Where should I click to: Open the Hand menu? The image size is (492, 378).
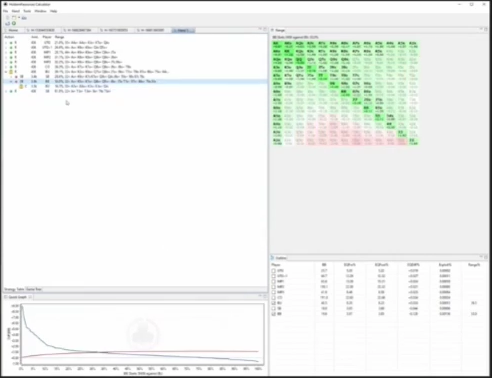coord(16,11)
